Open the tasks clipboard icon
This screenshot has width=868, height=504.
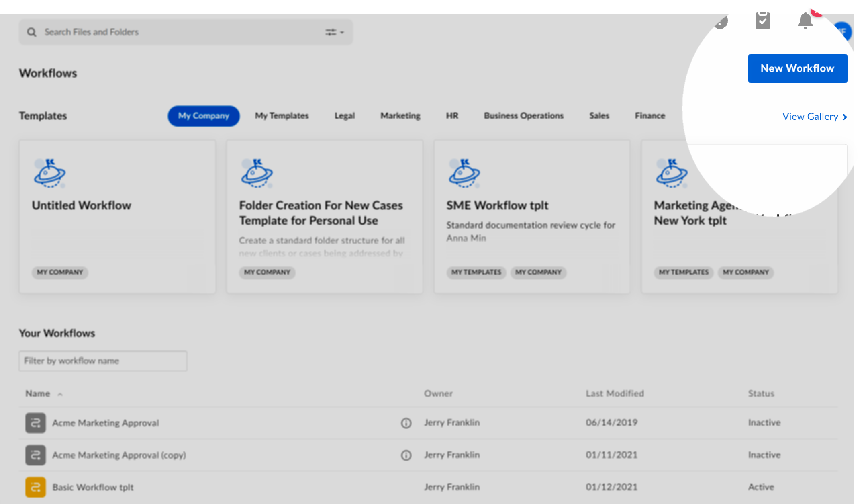pyautogui.click(x=762, y=21)
